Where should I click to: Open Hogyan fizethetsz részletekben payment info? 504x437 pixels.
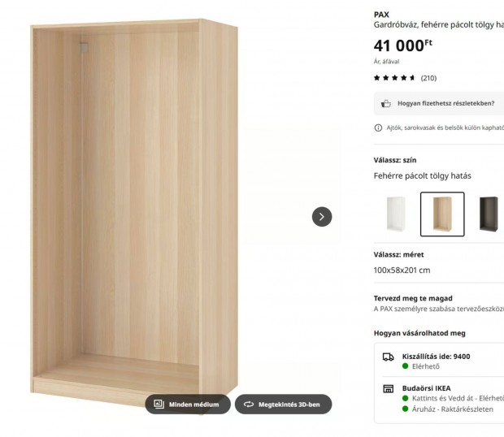coord(443,103)
